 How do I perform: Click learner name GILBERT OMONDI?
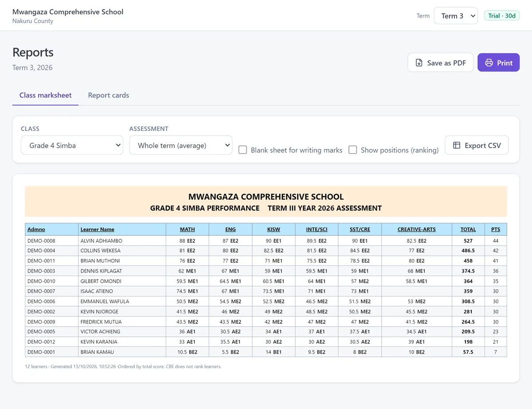(x=101, y=281)
